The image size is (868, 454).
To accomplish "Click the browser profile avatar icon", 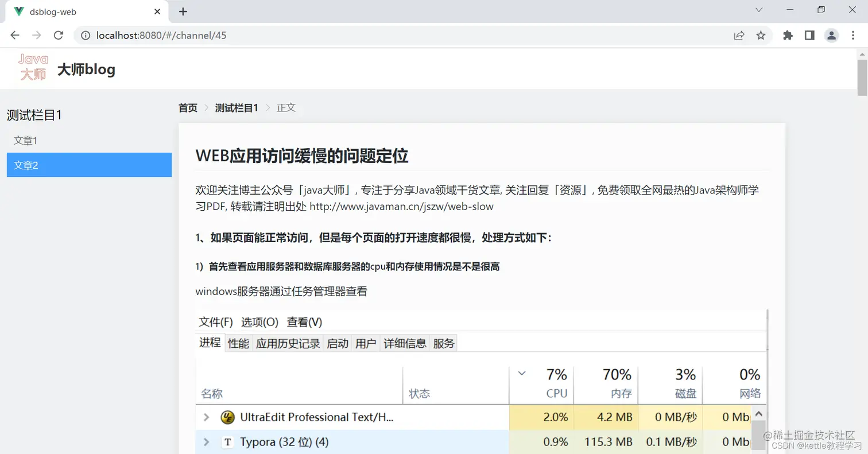I will 831,35.
